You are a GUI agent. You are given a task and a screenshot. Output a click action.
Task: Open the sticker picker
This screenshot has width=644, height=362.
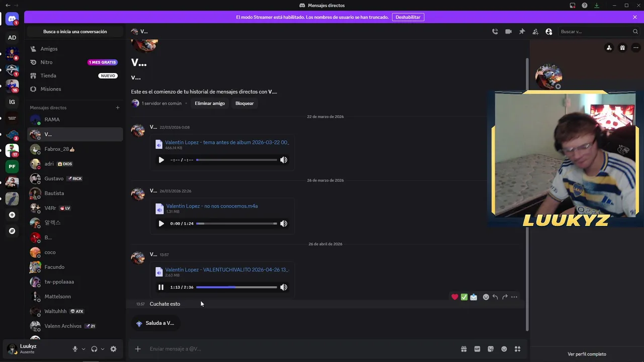coord(491,349)
